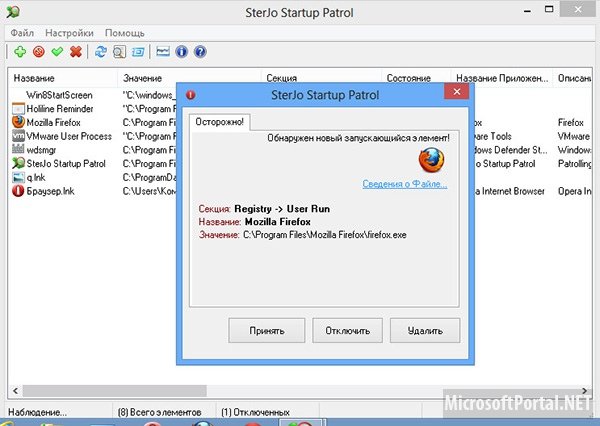Image resolution: width=600 pixels, height=426 pixels.
Task: Select the SterJo Startup Patrol entry name
Action: pos(66,163)
